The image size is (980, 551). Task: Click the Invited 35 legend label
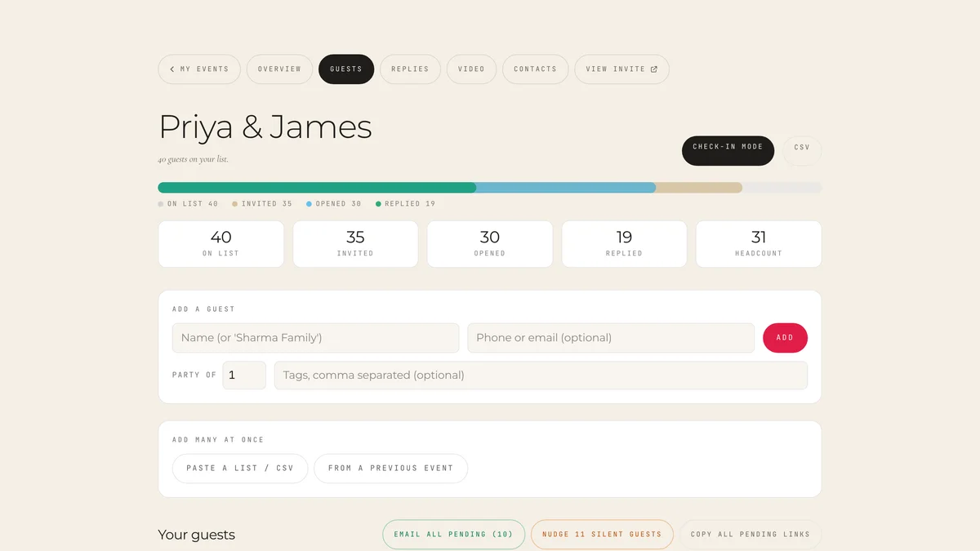coord(262,204)
